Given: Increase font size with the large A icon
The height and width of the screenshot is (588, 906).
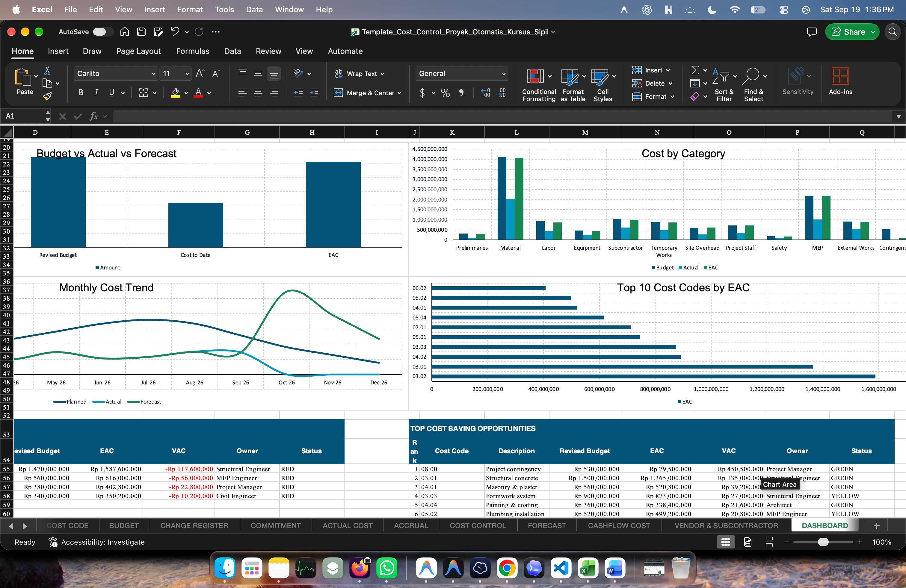Looking at the screenshot, I should tap(200, 73).
